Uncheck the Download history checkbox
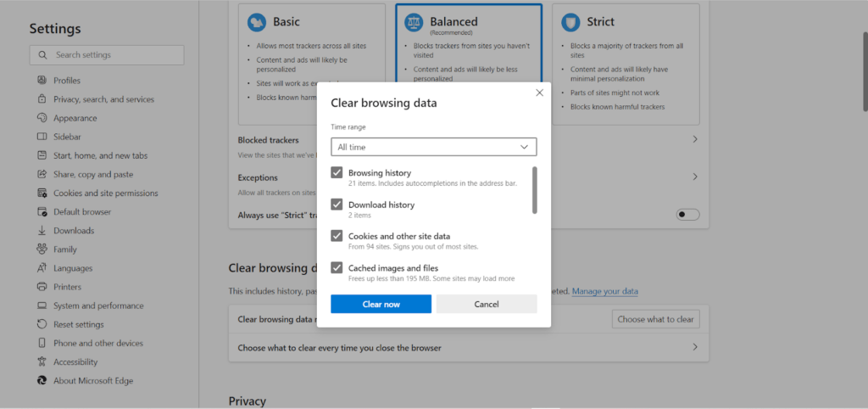868x409 pixels. (337, 204)
